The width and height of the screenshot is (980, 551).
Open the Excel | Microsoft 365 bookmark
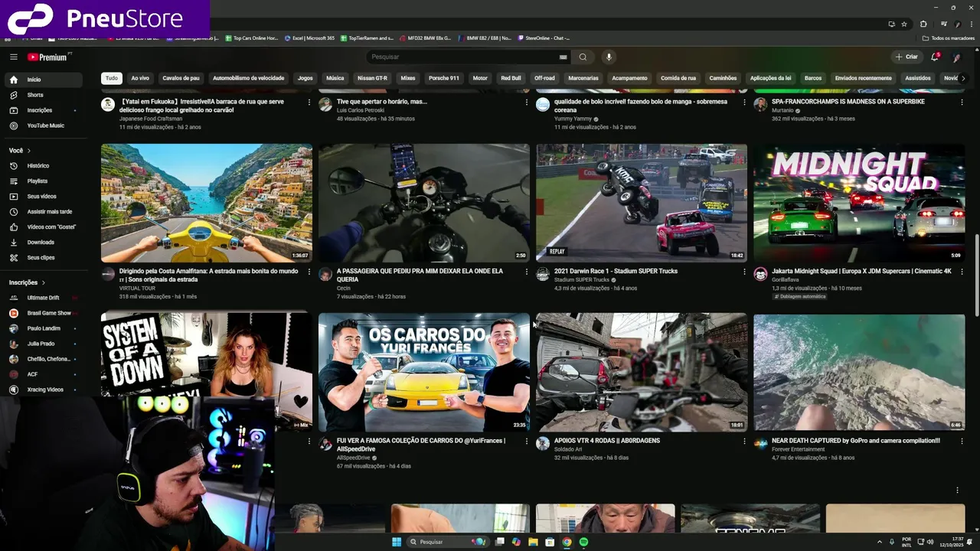[309, 38]
